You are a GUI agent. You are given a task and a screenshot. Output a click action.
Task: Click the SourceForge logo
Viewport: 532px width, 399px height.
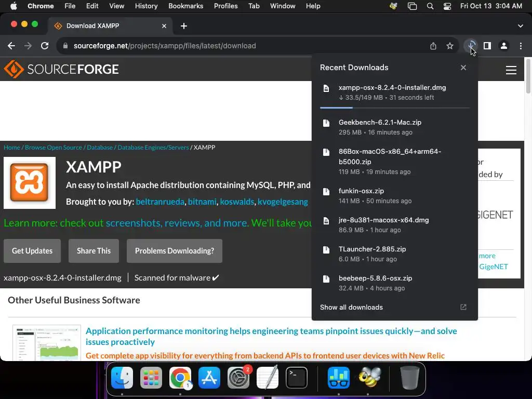coord(61,69)
